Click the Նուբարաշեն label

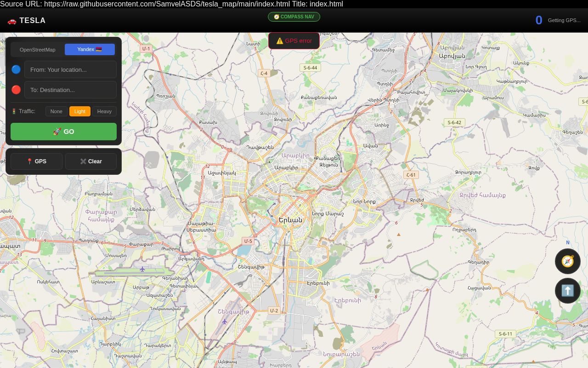(341, 354)
